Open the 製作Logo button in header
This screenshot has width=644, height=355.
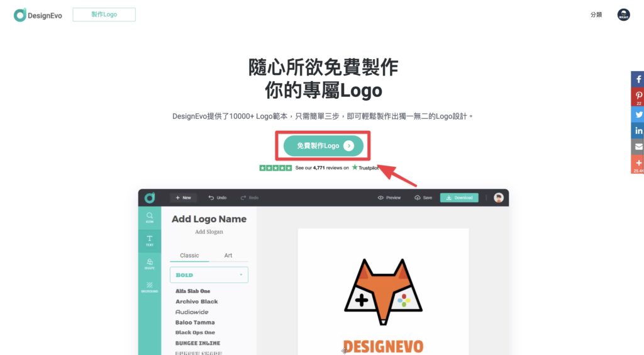pos(104,14)
